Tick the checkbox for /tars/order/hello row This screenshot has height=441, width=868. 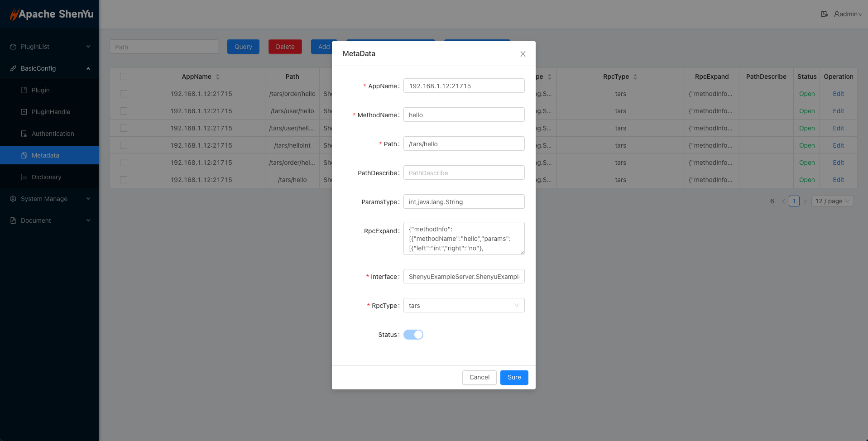click(124, 94)
